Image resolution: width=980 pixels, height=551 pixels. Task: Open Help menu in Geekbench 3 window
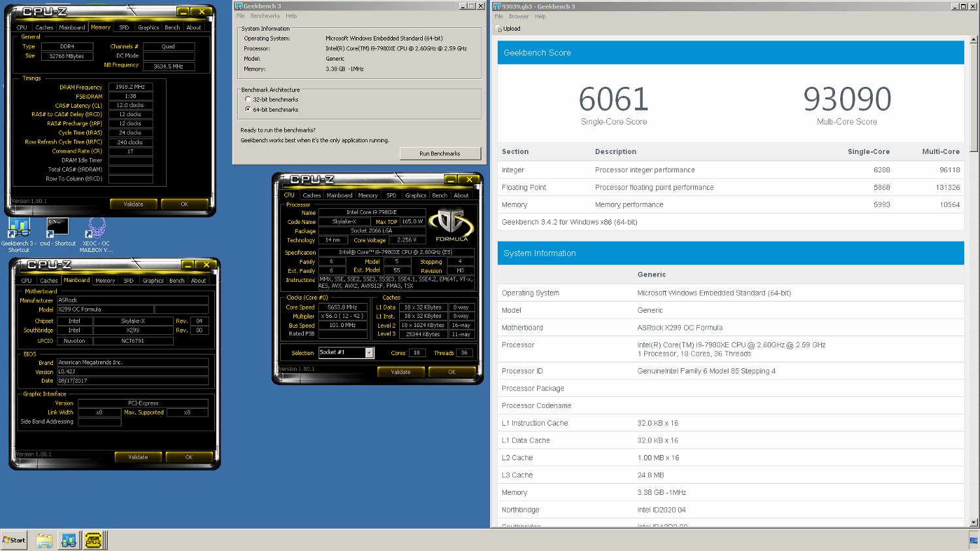[x=291, y=16]
